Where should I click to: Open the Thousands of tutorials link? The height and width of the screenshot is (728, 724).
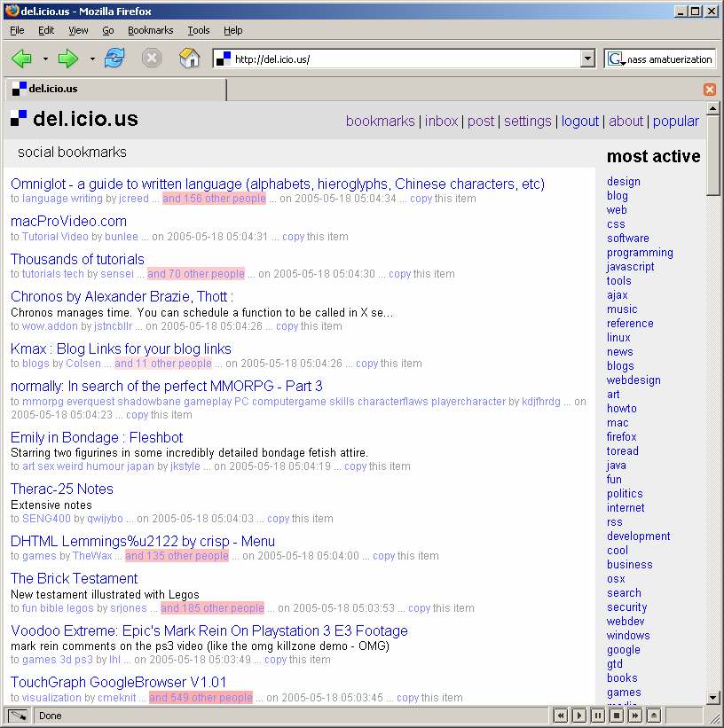click(77, 259)
